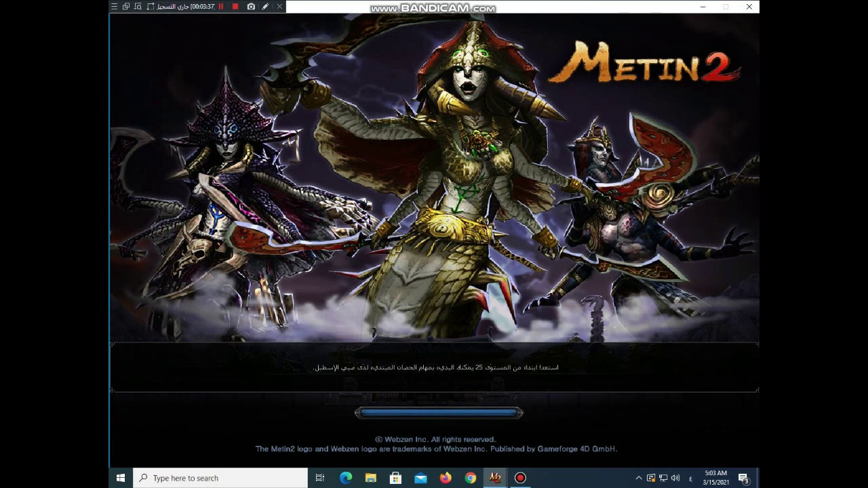Screen dimensions: 868x488
Task: Launch Google Chrome from the taskbar
Action: (x=471, y=478)
